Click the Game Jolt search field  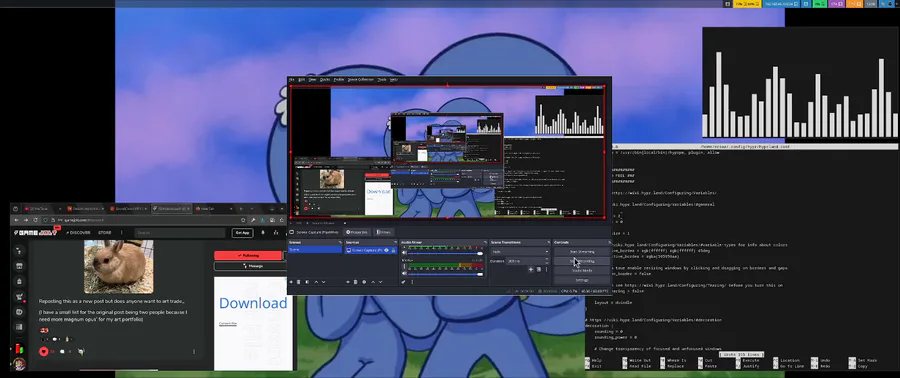pos(180,233)
